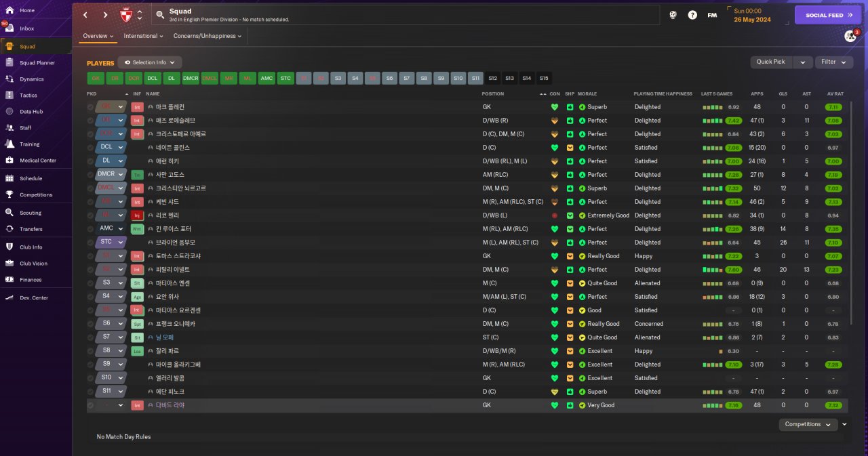The image size is (868, 456).
Task: Open the International tab menu
Action: (144, 36)
